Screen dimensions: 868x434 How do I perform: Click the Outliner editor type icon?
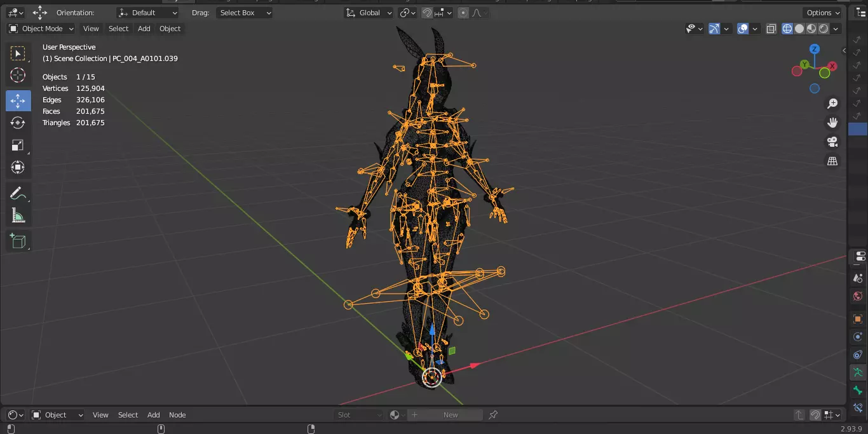[860, 13]
